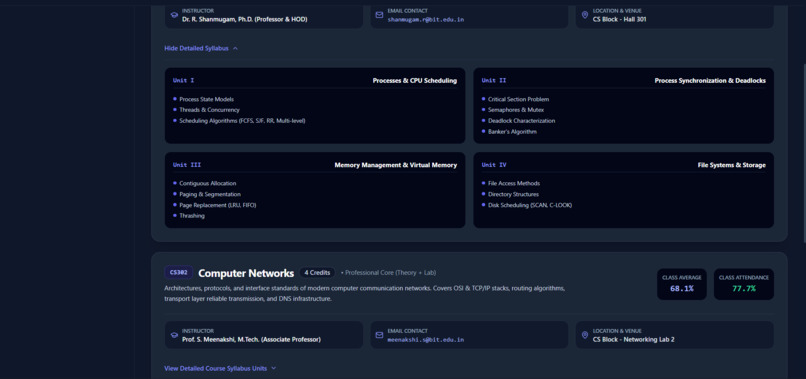This screenshot has width=806, height=379.
Task: Collapse the Hide Detailed Syllabus link
Action: coord(201,48)
